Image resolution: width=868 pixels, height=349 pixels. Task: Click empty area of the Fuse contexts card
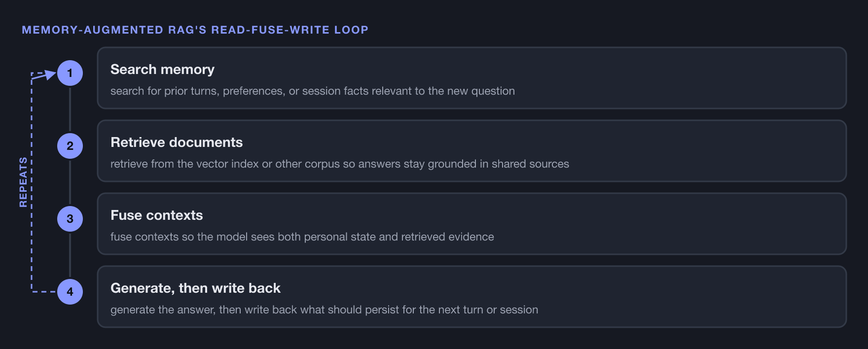[667, 223]
